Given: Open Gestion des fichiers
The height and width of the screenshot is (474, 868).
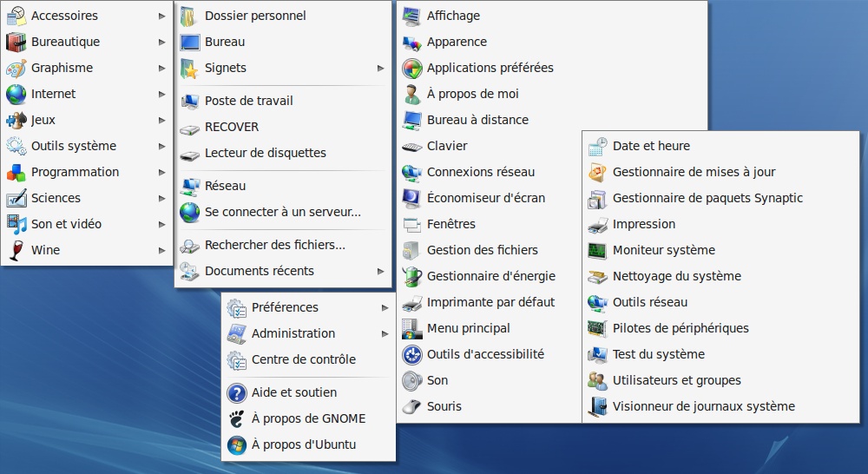Looking at the screenshot, I should click(x=488, y=250).
